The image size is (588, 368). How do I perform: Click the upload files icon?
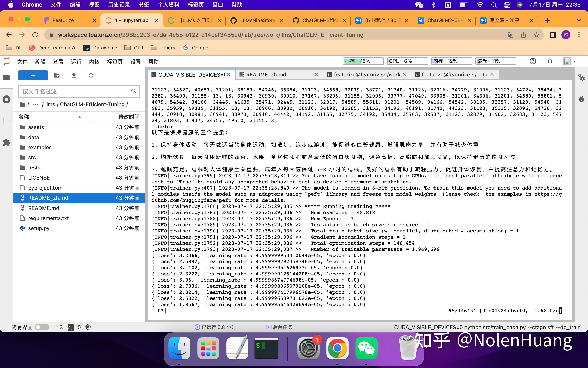coord(74,75)
